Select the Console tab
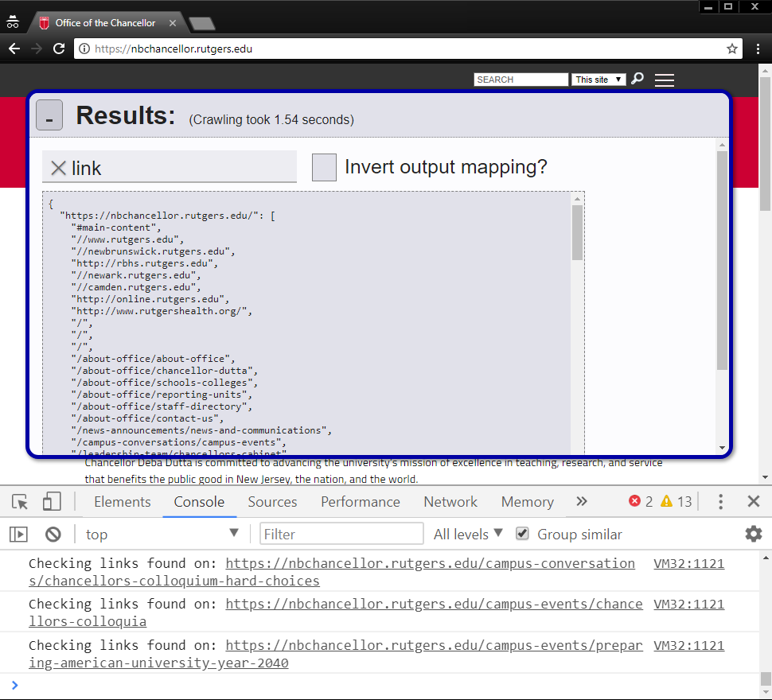 tap(199, 502)
